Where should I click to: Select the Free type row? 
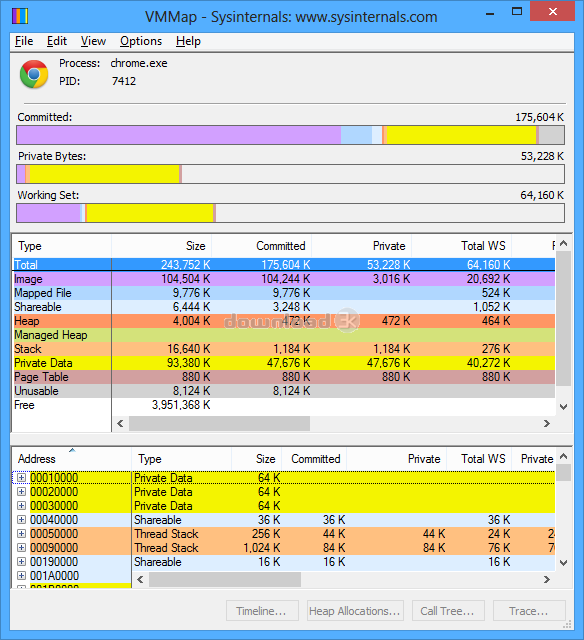click(284, 405)
